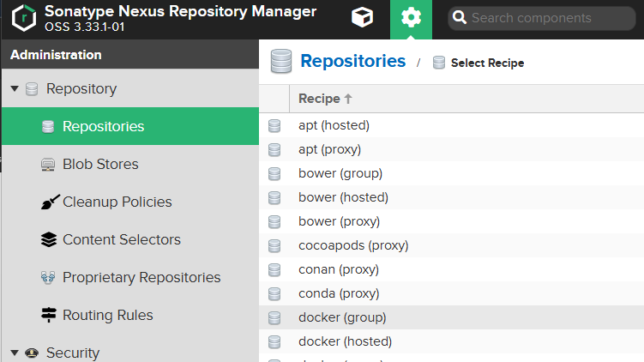This screenshot has height=362, width=644.
Task: Click the conan (proxy) row icon
Action: tap(274, 270)
